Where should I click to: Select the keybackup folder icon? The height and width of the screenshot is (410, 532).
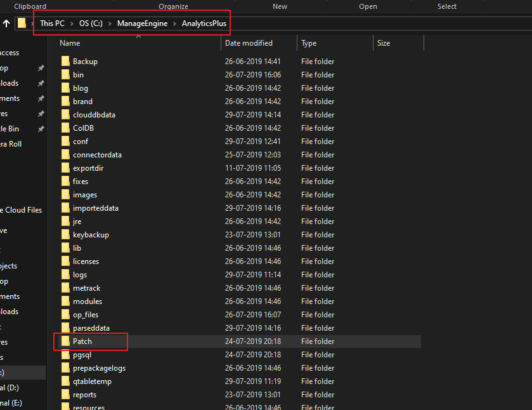coord(65,234)
